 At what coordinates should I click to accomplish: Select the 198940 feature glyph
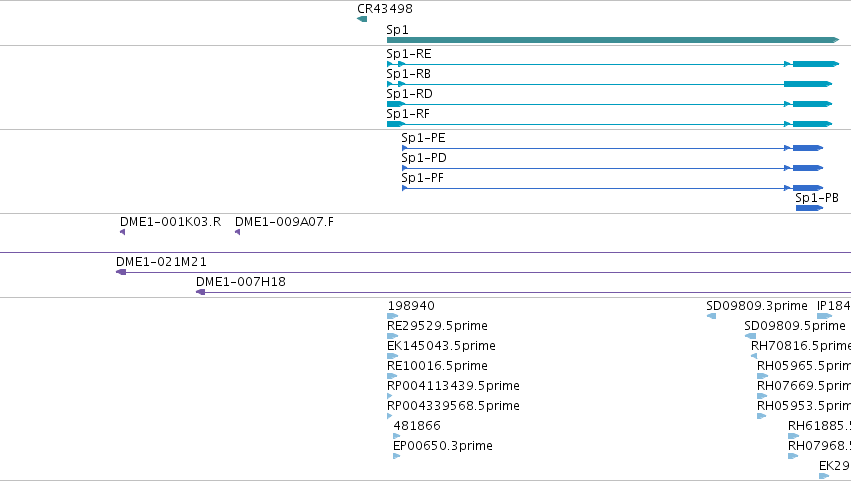pyautogui.click(x=392, y=316)
